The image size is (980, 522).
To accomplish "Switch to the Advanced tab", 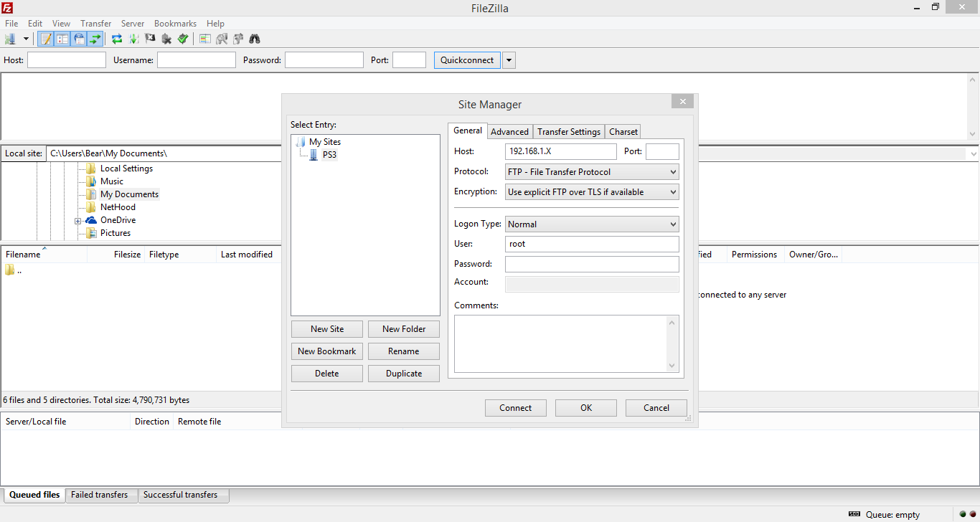I will click(x=509, y=132).
